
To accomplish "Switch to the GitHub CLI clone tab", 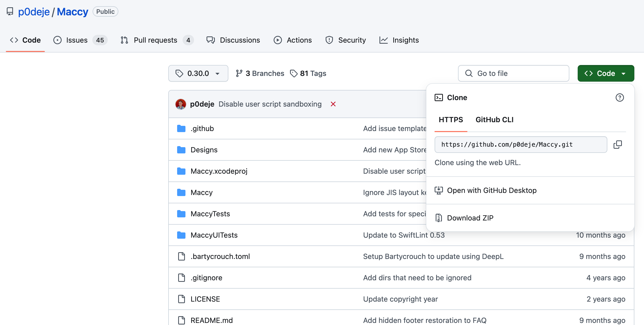I will pos(494,120).
